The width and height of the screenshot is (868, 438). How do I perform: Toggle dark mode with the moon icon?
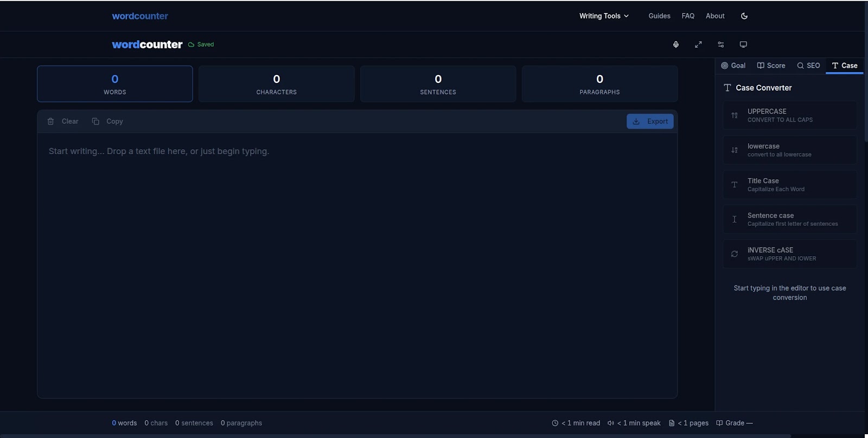744,16
